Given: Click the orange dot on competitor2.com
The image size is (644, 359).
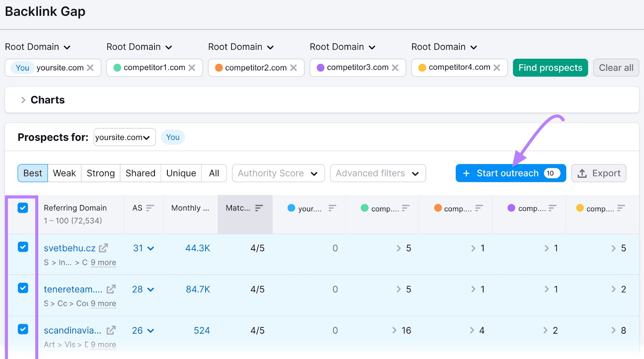Looking at the screenshot, I should coord(219,68).
